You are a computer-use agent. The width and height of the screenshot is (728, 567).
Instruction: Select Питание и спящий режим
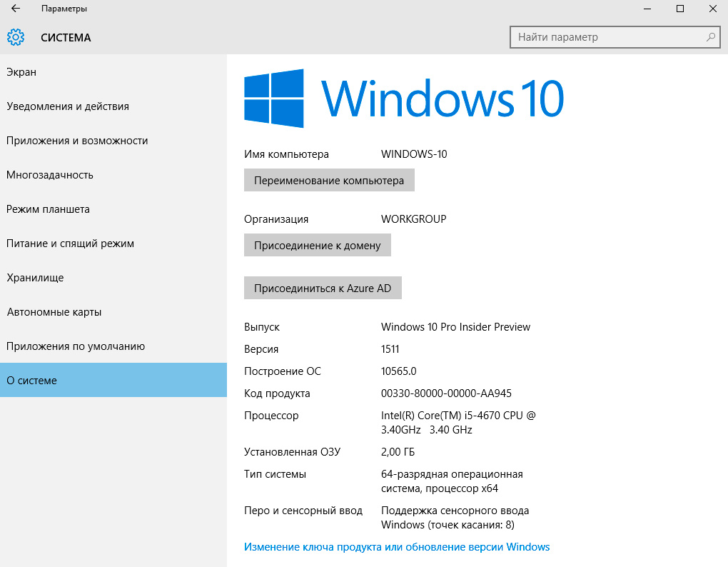tap(113, 244)
